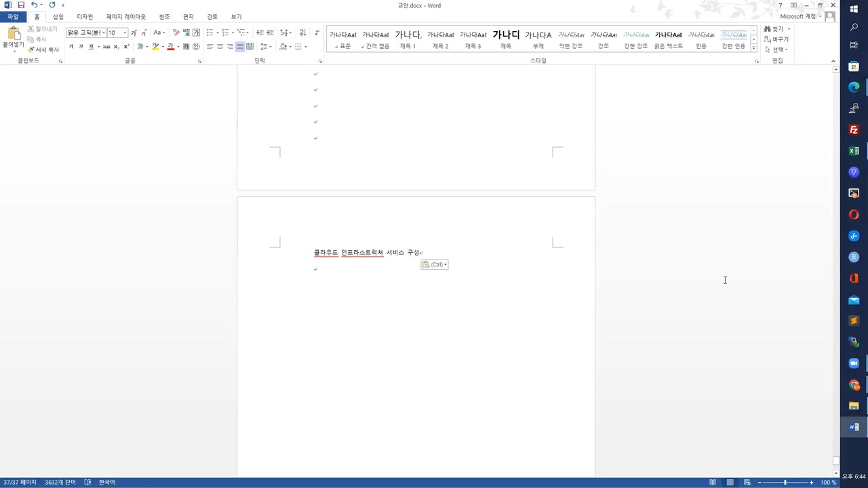Click the bullet list icon

[210, 33]
